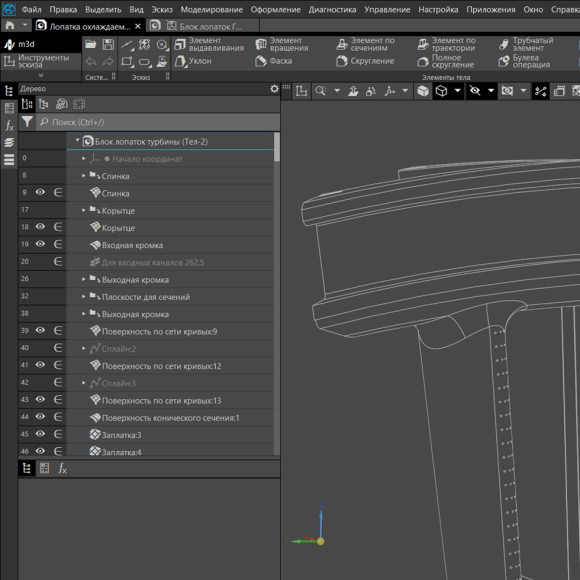Apply the Fillet tool (Скругление)
Viewport: 580px width, 580px height.
pos(365,61)
